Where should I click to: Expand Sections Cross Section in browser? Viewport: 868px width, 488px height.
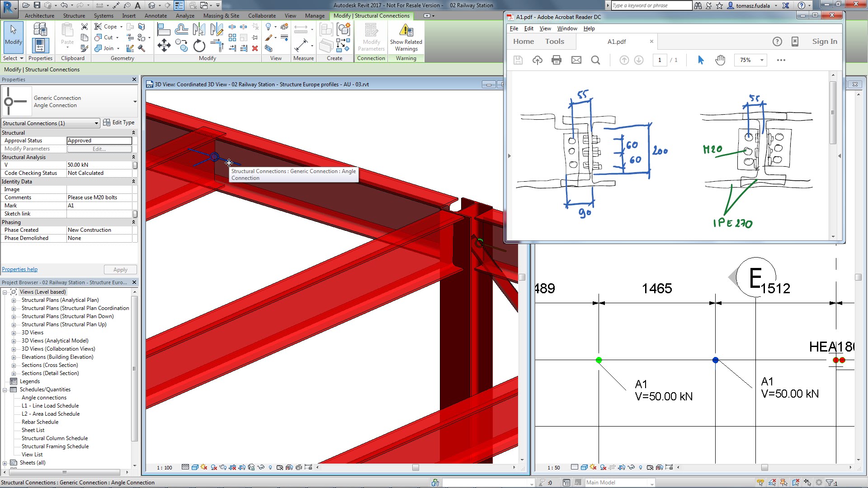14,365
